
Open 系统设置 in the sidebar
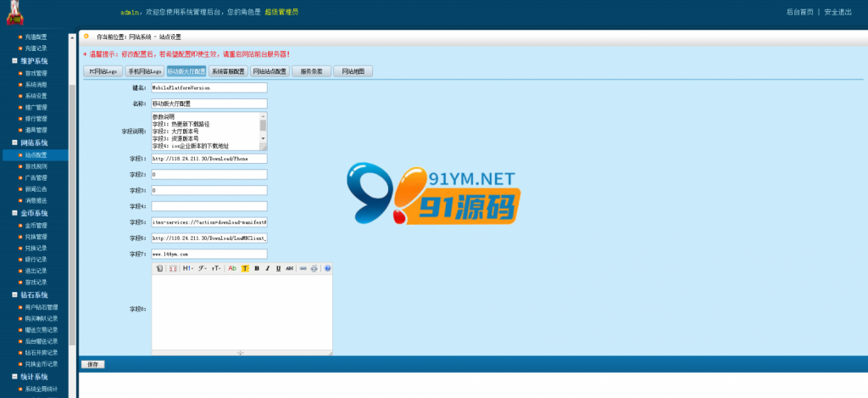tap(36, 96)
